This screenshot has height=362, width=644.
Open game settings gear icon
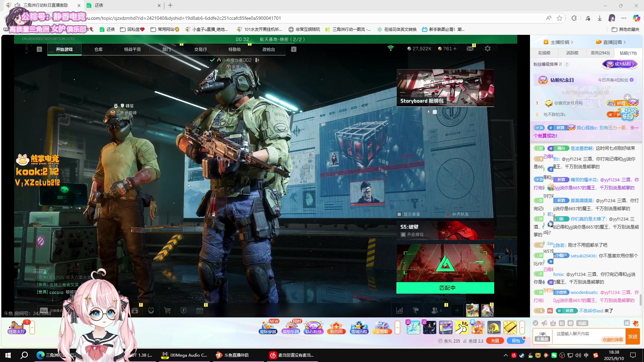pyautogui.click(x=487, y=49)
